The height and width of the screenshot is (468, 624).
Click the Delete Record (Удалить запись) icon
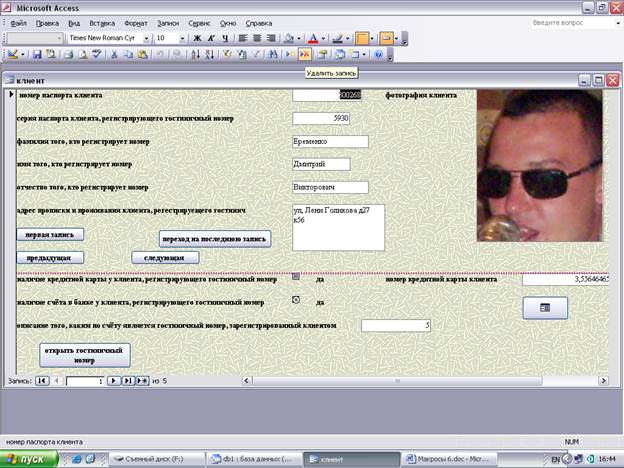point(305,54)
